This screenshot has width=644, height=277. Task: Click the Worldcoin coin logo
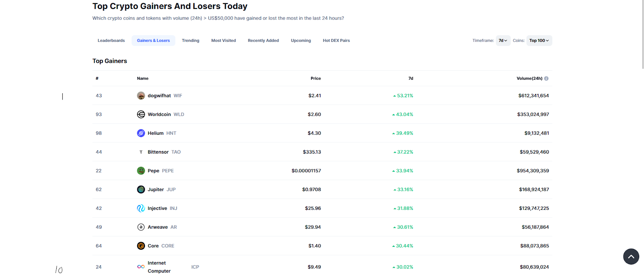coord(141,115)
